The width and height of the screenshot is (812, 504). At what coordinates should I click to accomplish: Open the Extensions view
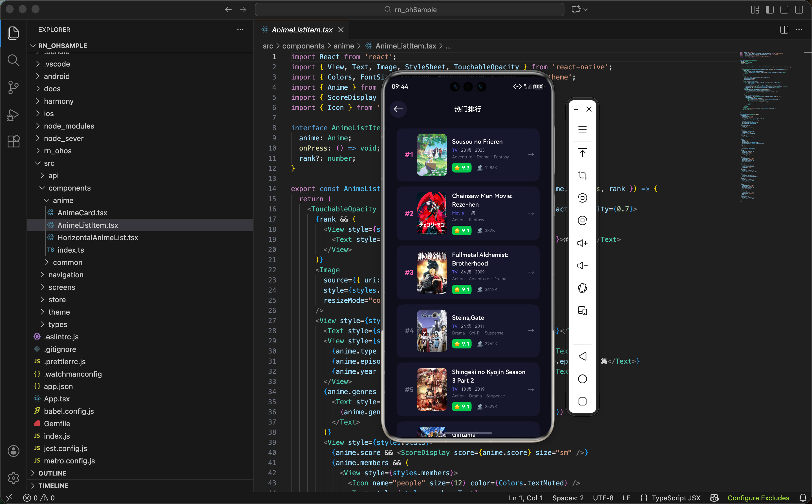tap(13, 141)
